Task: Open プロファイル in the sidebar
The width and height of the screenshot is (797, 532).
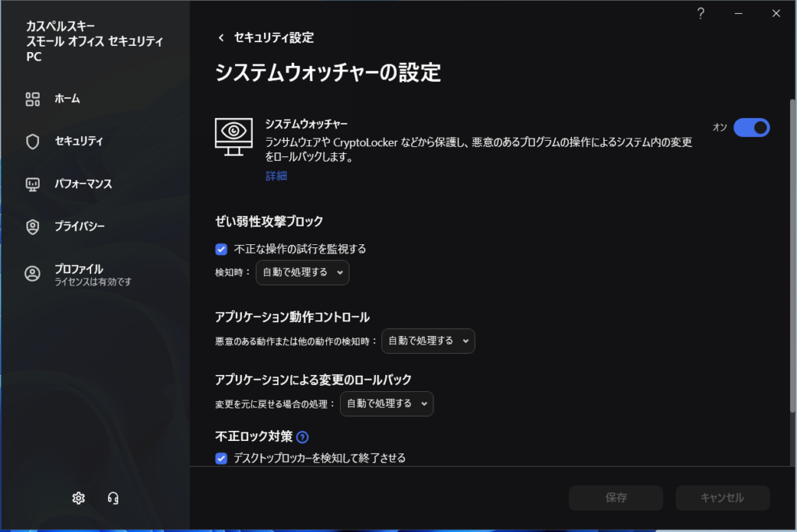Action: pyautogui.click(x=79, y=269)
